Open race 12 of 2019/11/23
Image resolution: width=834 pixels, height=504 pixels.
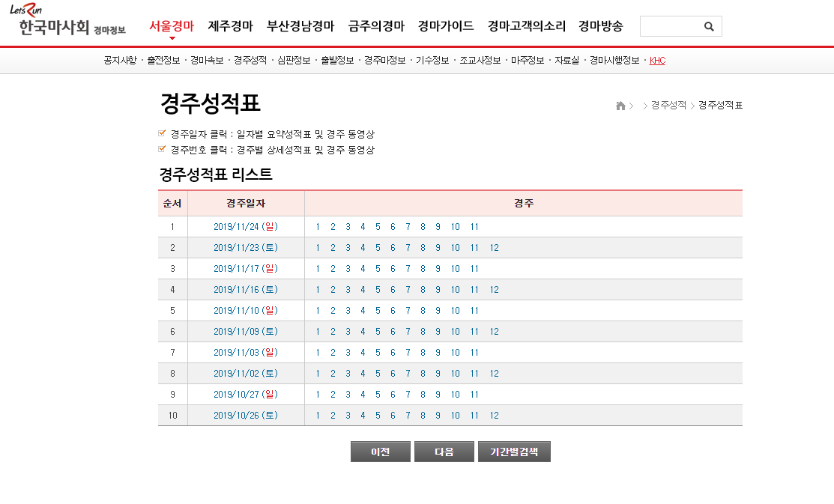[493, 247]
